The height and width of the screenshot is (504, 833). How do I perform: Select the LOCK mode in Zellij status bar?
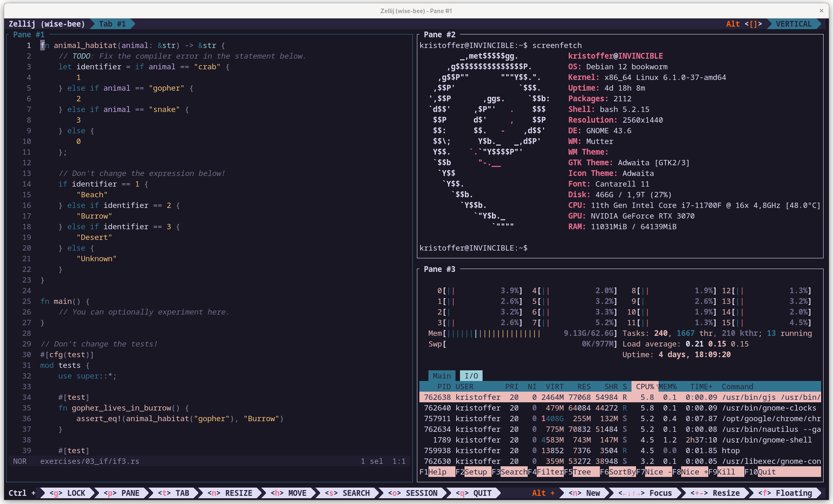68,493
